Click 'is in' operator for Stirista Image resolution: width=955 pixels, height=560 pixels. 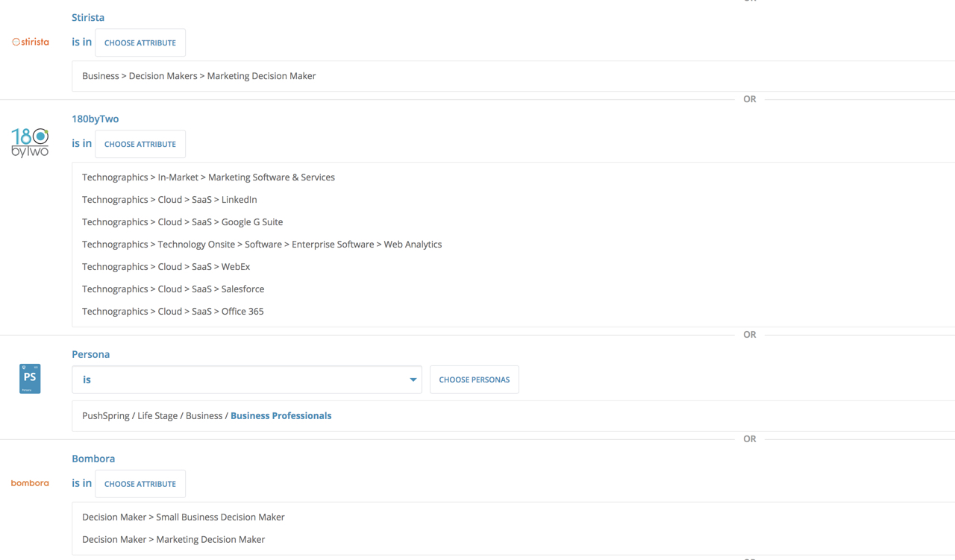click(x=82, y=43)
